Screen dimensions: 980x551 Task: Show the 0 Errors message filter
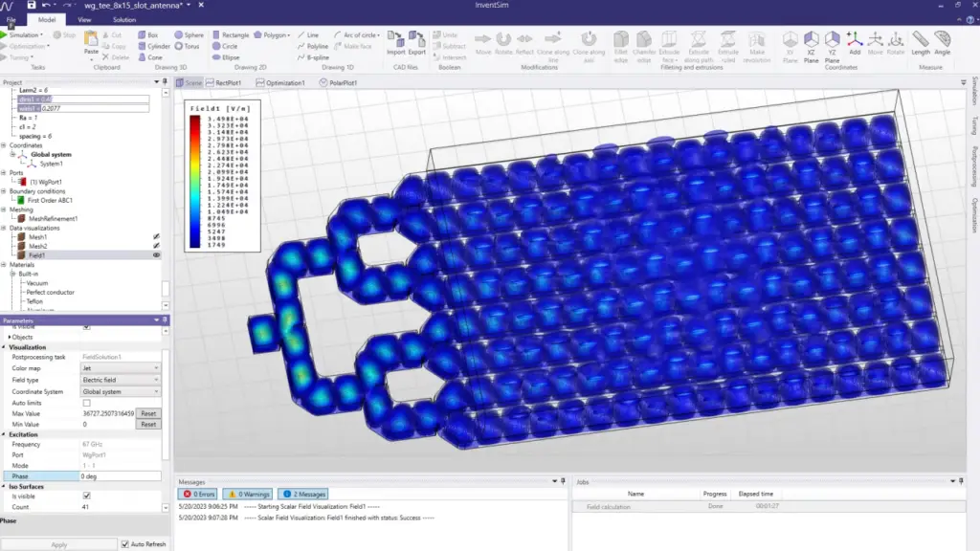(199, 494)
